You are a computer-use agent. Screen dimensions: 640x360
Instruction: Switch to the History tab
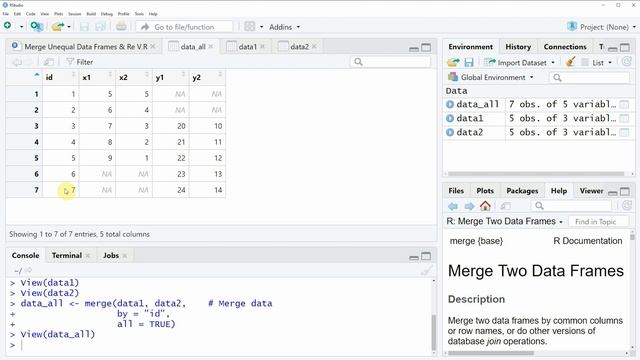(518, 47)
